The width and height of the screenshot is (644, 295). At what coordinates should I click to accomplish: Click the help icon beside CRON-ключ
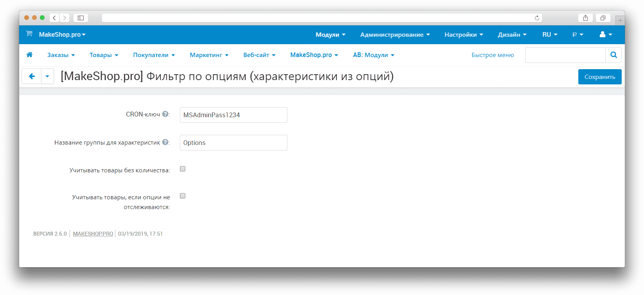(x=165, y=114)
